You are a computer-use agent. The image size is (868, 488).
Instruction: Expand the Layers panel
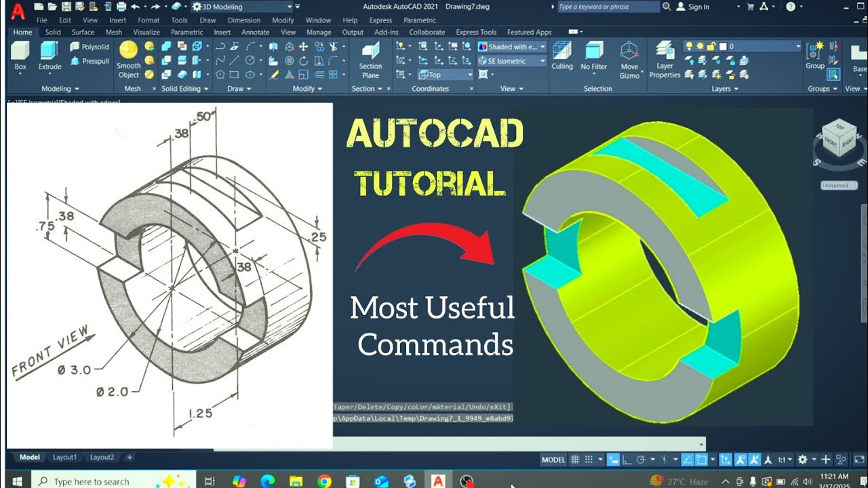724,89
